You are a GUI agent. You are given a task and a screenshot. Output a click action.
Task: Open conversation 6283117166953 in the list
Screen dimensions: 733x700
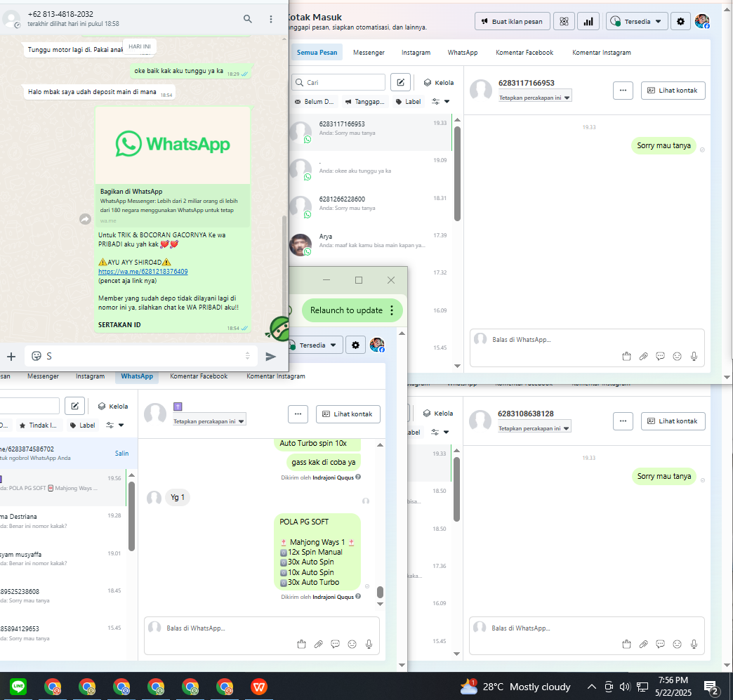click(370, 132)
